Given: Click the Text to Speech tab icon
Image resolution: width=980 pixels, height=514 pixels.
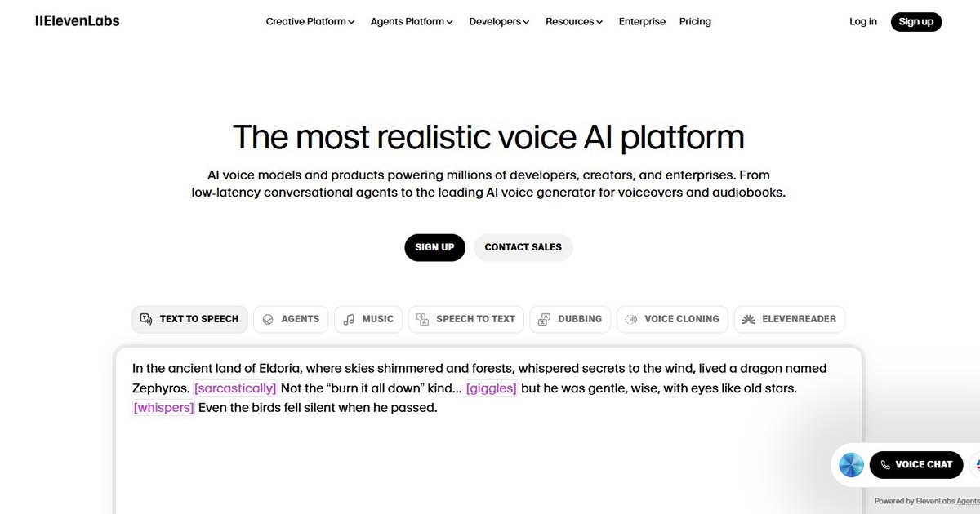Looking at the screenshot, I should click(x=146, y=319).
